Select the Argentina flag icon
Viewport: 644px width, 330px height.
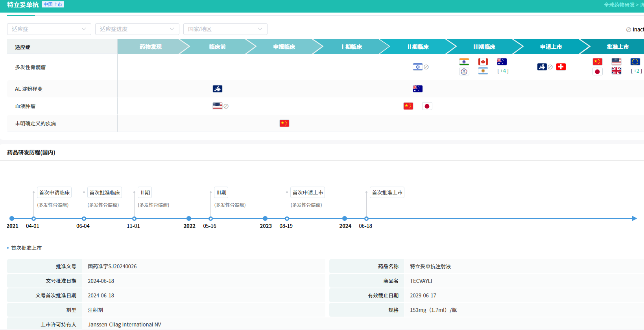[483, 71]
